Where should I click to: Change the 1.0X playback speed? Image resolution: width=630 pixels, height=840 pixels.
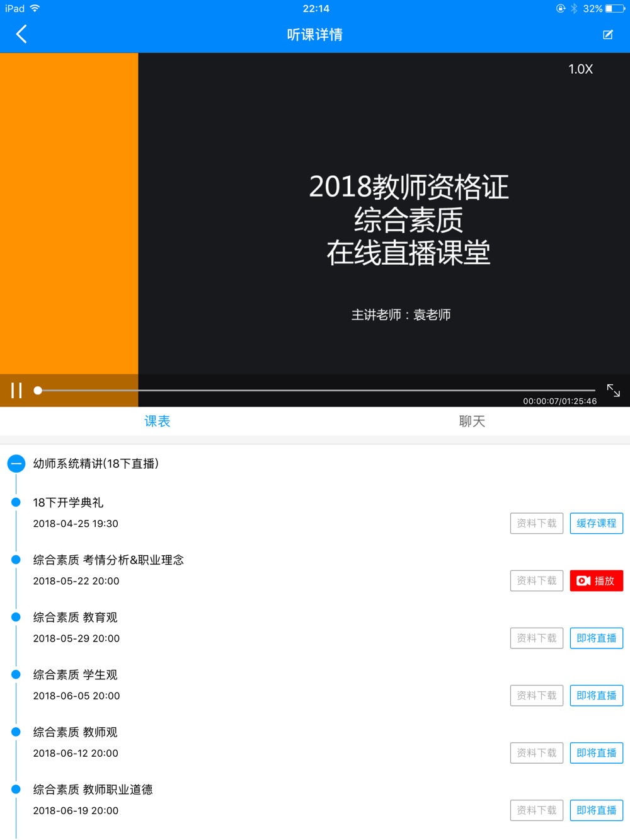(580, 69)
